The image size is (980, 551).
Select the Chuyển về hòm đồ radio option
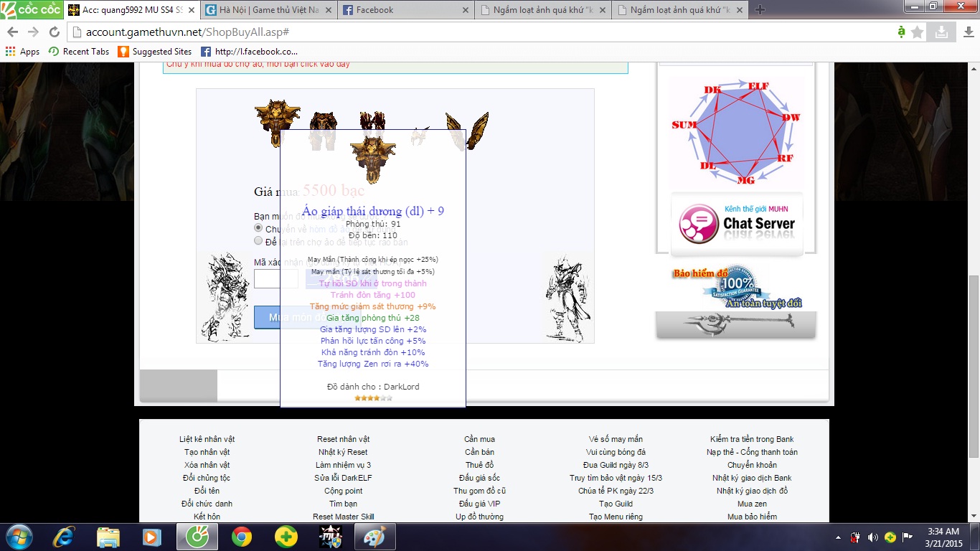[x=259, y=228]
